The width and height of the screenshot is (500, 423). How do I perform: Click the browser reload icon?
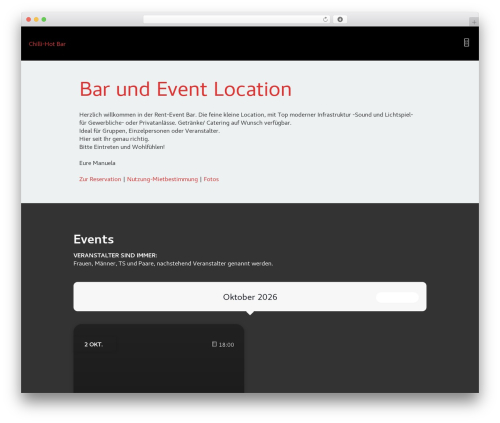click(x=325, y=19)
